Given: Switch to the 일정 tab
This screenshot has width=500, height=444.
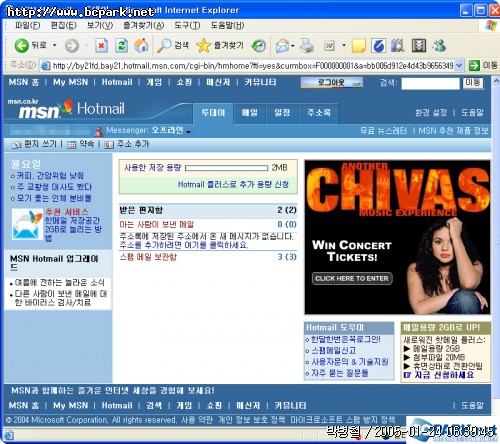Looking at the screenshot, I should point(282,113).
